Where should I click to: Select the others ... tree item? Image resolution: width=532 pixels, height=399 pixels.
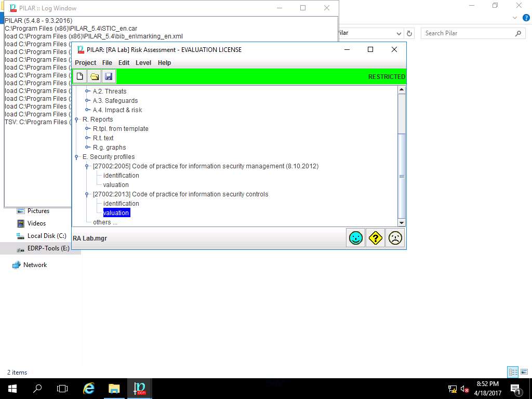coord(105,222)
